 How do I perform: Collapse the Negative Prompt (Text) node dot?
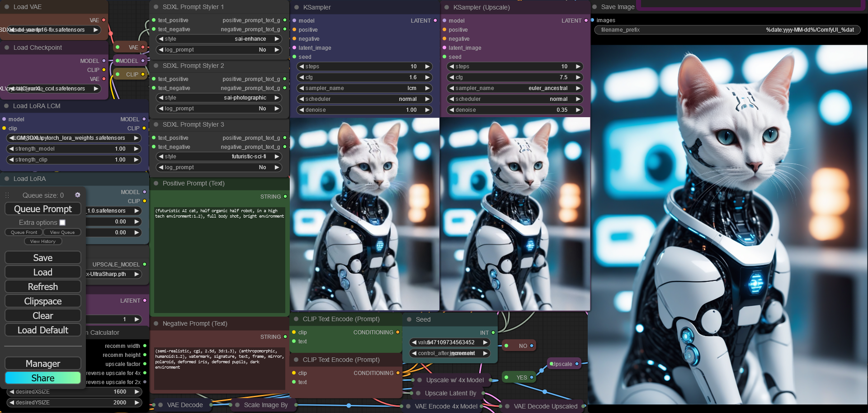pyautogui.click(x=156, y=323)
